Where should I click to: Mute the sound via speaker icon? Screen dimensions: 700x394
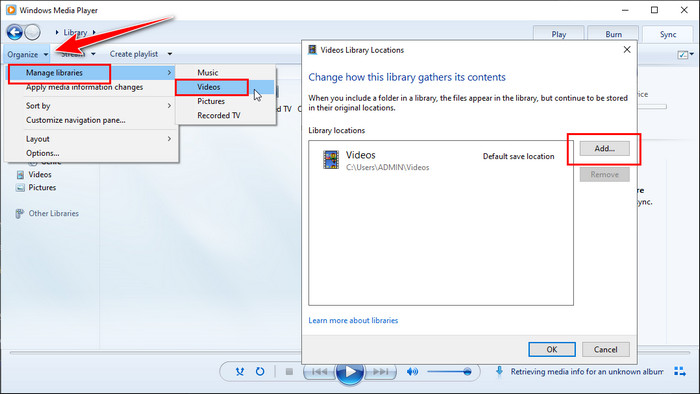pyautogui.click(x=412, y=371)
